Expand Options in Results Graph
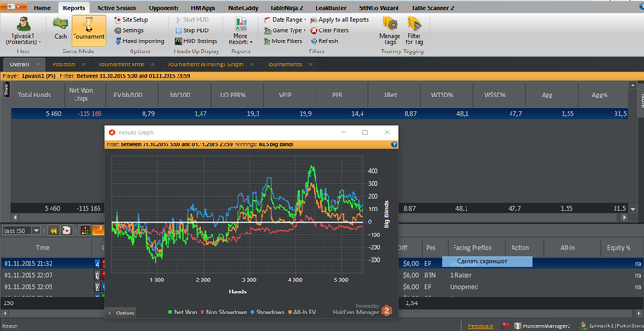Viewport: 644px width, 331px height. pos(121,313)
